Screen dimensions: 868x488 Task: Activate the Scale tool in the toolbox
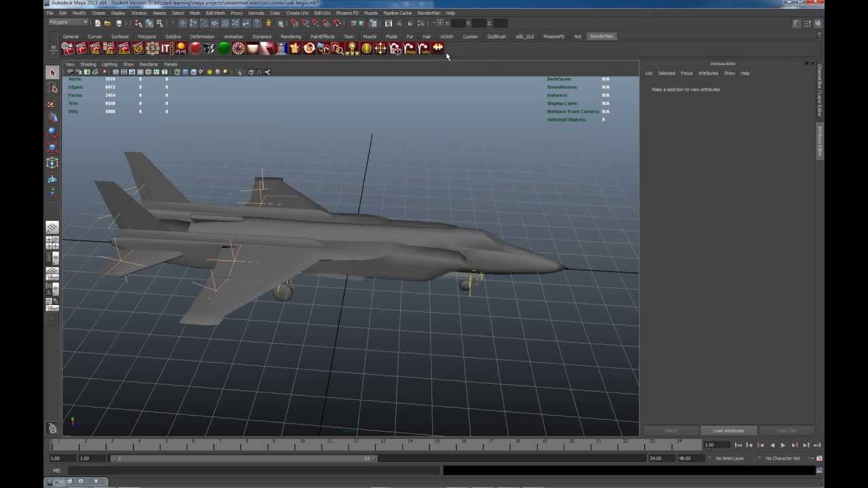(x=52, y=148)
